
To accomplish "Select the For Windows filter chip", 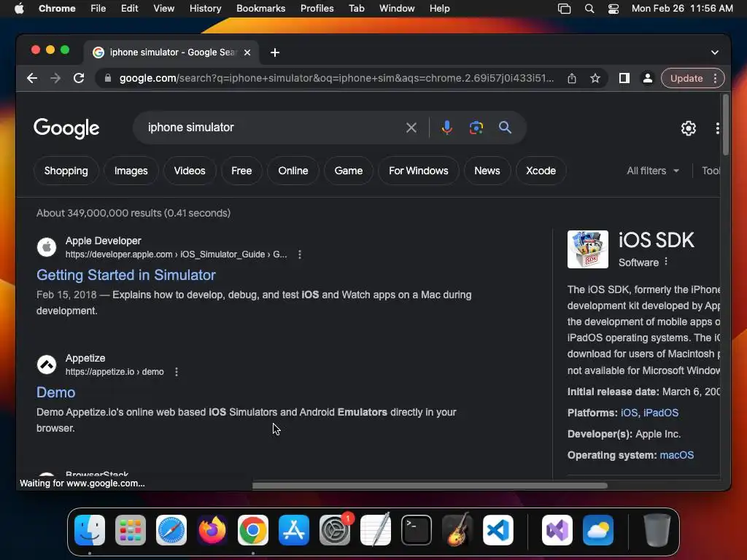I will pyautogui.click(x=418, y=171).
